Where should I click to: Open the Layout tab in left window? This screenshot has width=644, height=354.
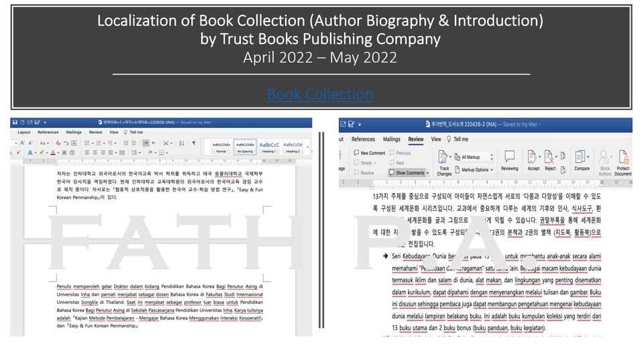pos(24,132)
